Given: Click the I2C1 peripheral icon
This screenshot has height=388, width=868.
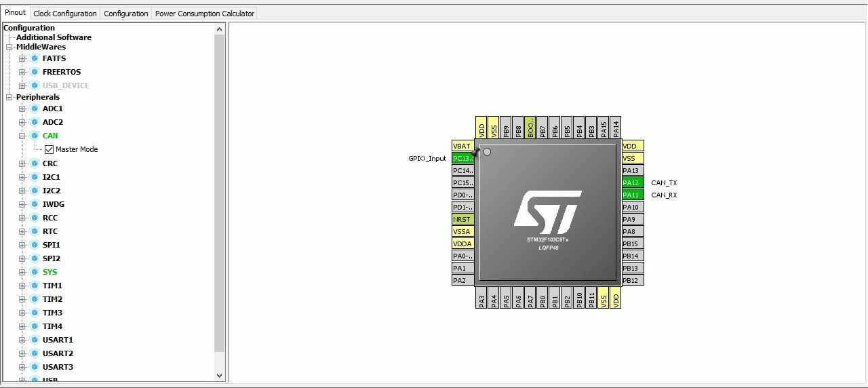Looking at the screenshot, I should click(34, 177).
